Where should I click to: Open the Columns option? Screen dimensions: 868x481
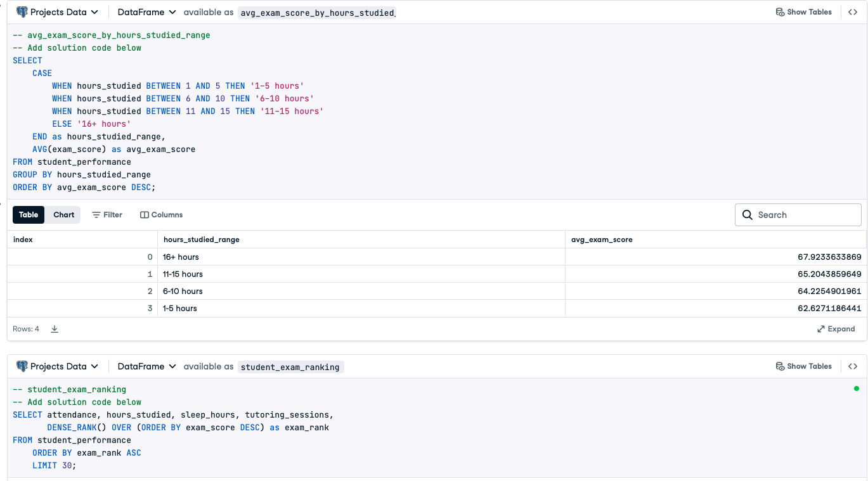(162, 215)
